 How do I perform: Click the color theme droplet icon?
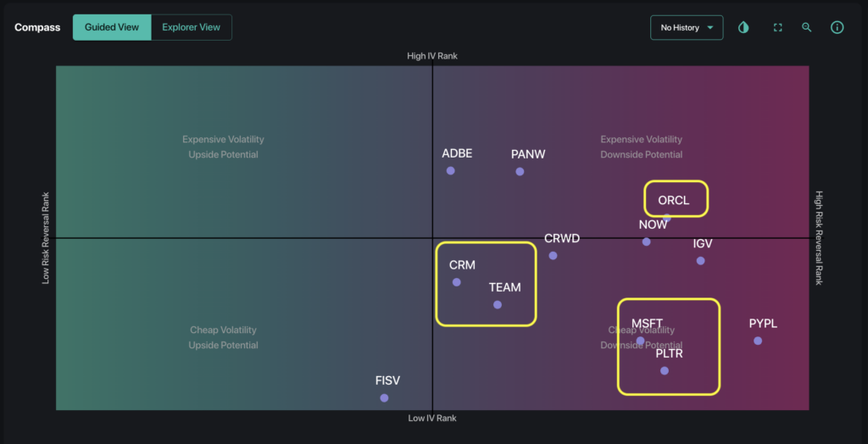click(x=743, y=28)
